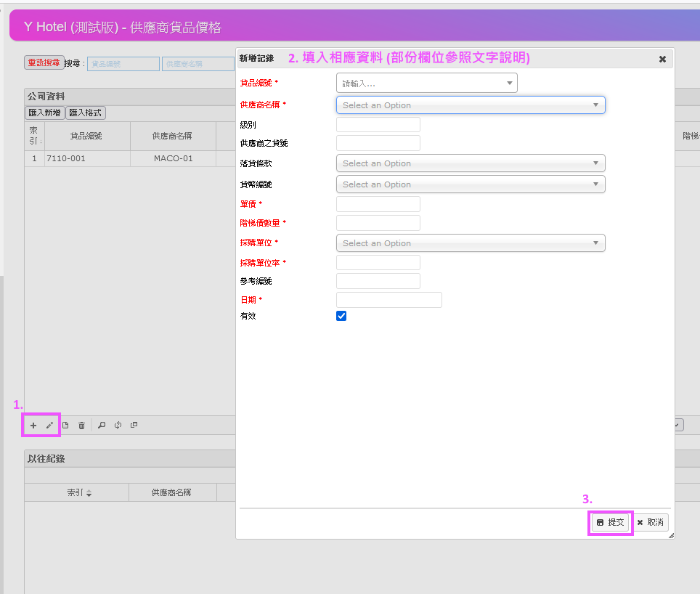Open search using the magnifier icon

click(x=102, y=425)
